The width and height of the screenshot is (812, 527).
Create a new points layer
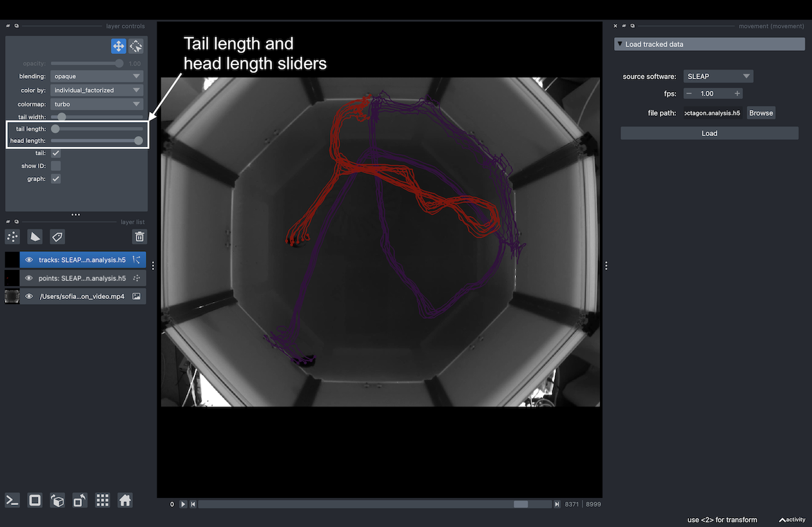click(x=12, y=237)
